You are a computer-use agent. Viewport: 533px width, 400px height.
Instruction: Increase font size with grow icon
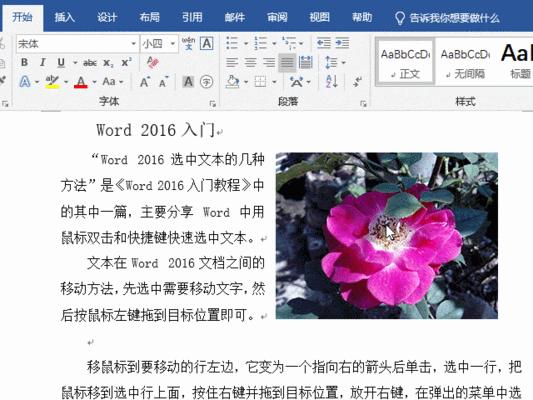144,82
